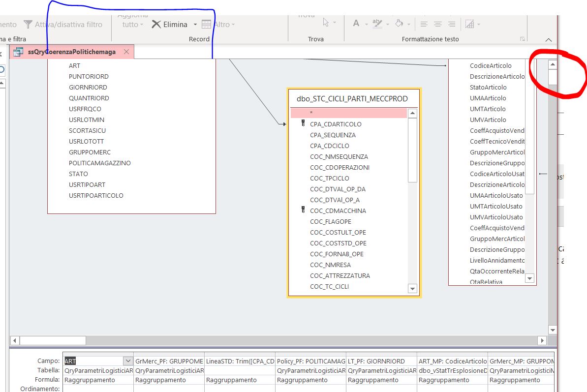Collapse the ribbon with the chevron

click(549, 40)
